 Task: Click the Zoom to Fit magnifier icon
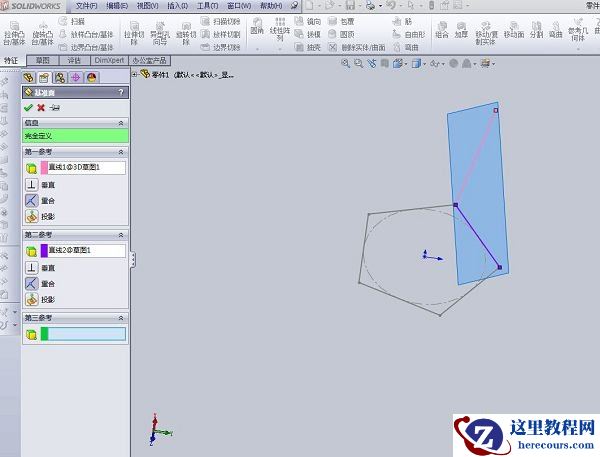point(346,63)
